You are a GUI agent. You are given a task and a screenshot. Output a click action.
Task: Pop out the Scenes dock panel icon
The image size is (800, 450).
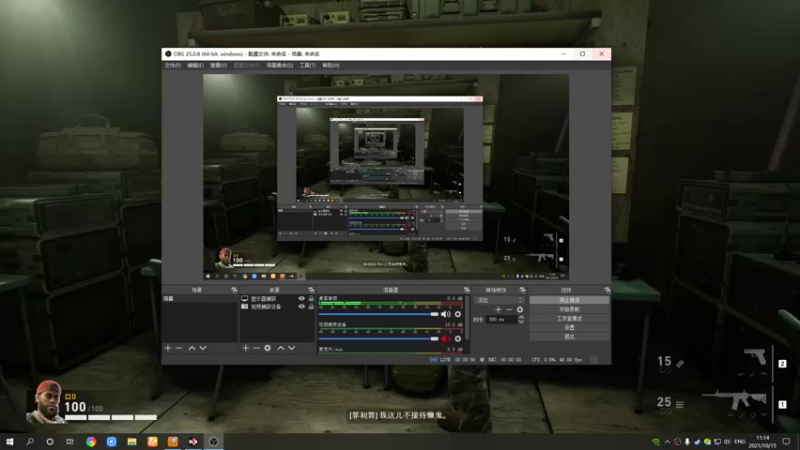234,290
